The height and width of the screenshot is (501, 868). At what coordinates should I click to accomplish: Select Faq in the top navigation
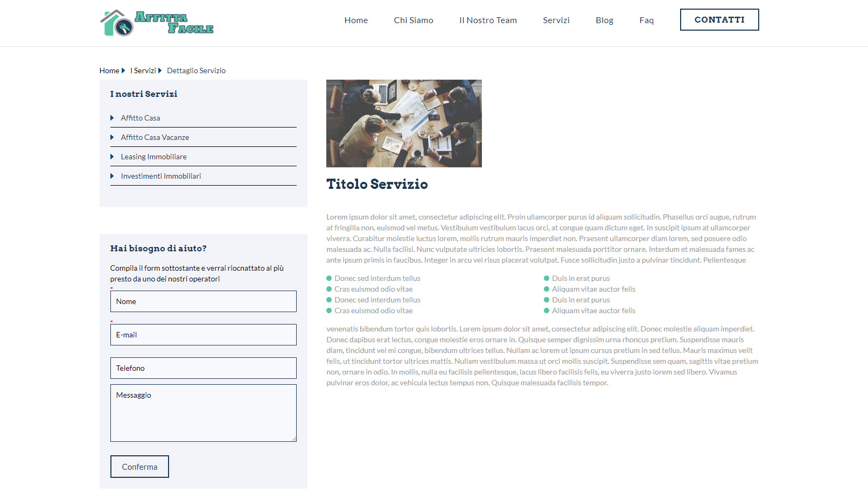click(646, 20)
